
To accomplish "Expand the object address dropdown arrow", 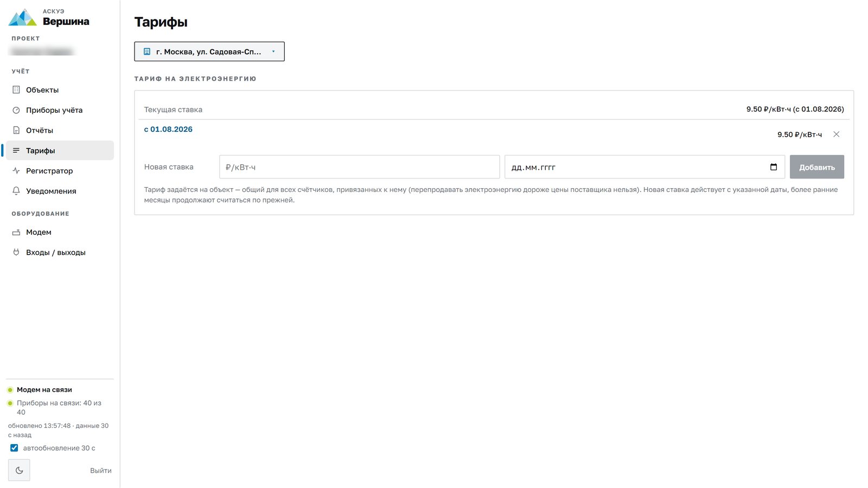I will [x=273, y=52].
